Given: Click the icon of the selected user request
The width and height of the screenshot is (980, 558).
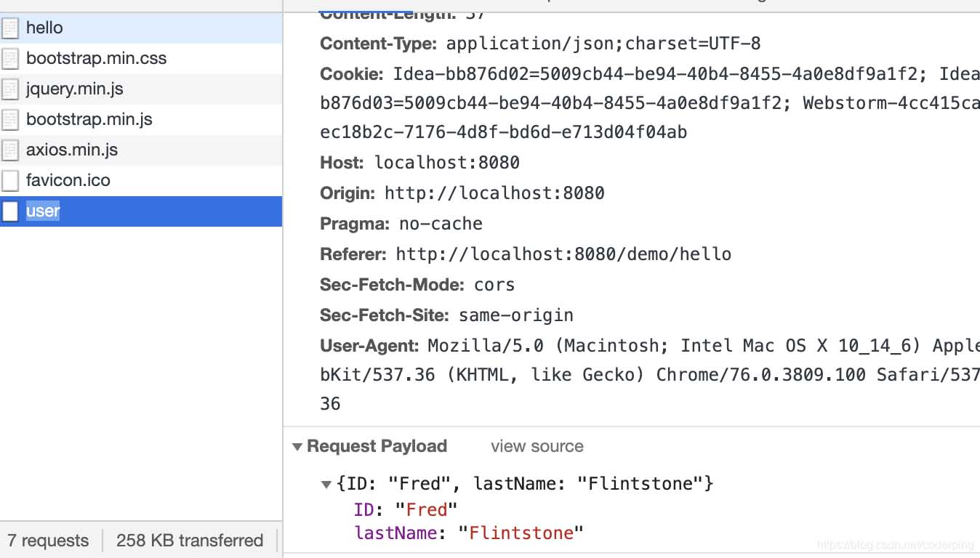Looking at the screenshot, I should pos(10,211).
